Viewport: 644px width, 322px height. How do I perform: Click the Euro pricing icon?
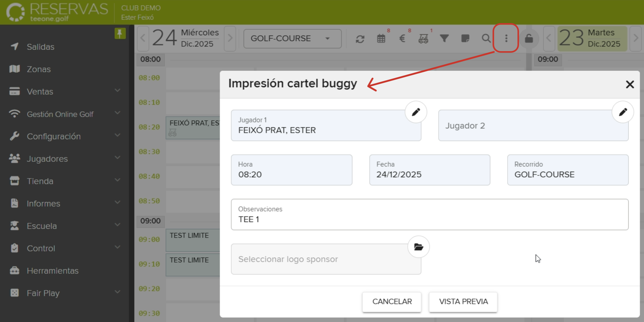pos(403,38)
